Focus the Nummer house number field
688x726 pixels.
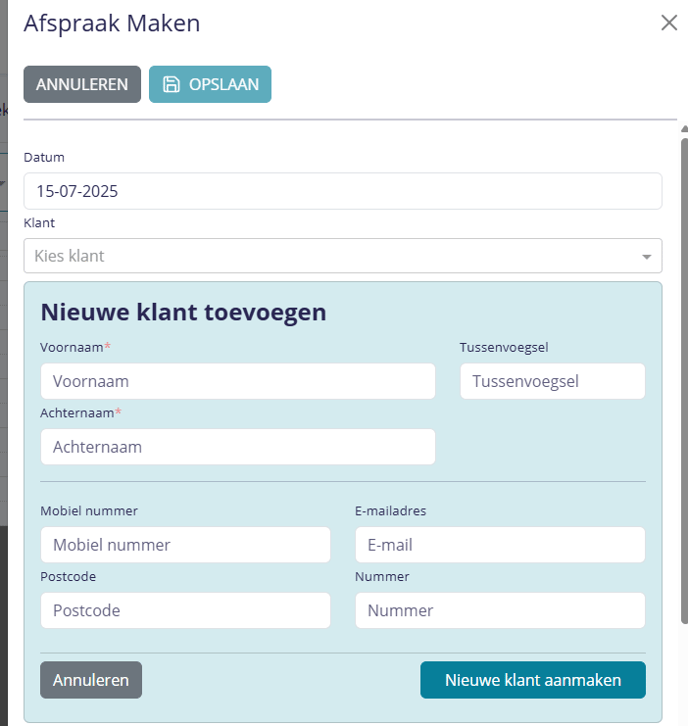coord(500,610)
